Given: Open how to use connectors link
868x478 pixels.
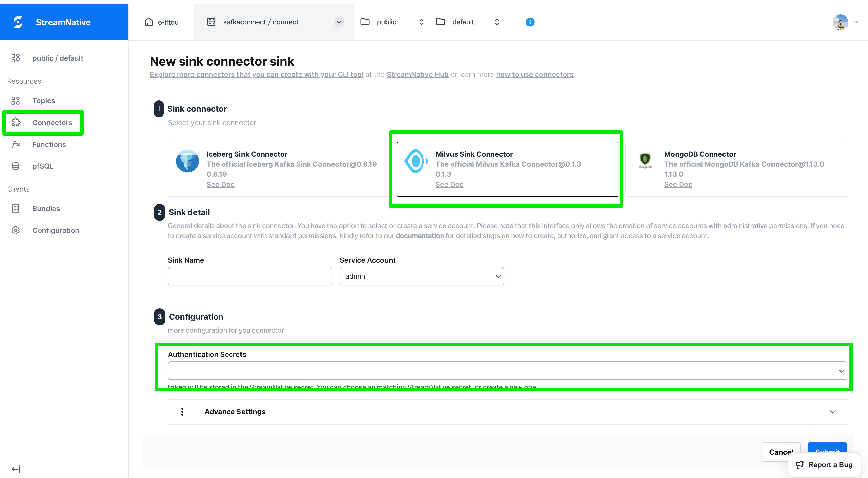Looking at the screenshot, I should point(535,74).
